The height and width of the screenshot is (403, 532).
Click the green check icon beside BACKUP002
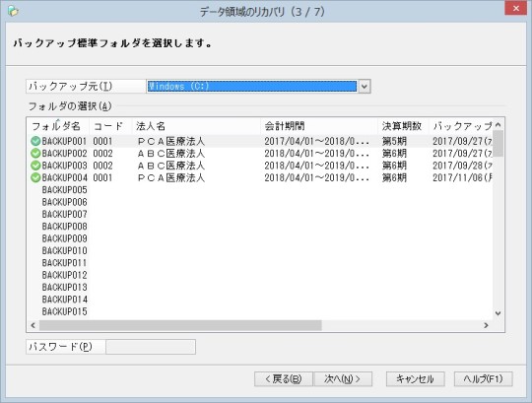coord(35,153)
